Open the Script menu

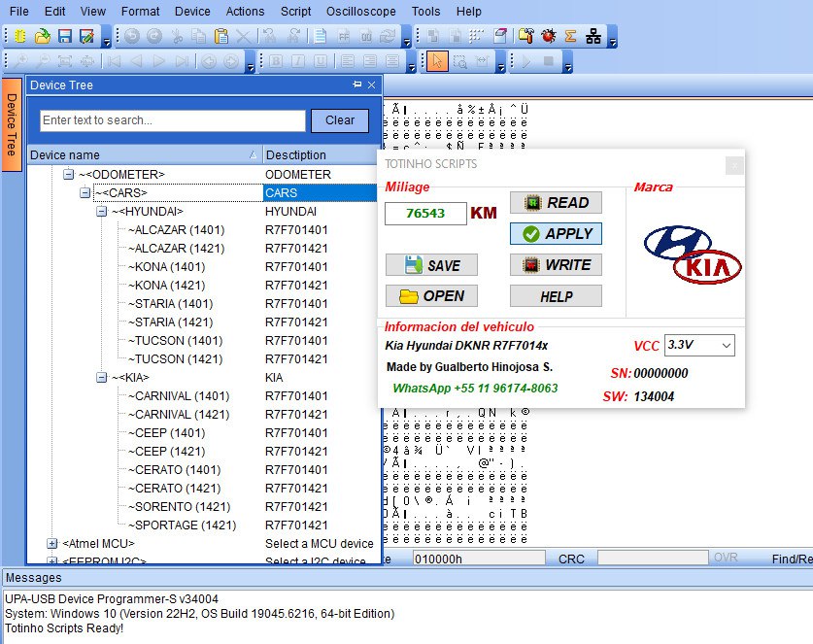(295, 12)
